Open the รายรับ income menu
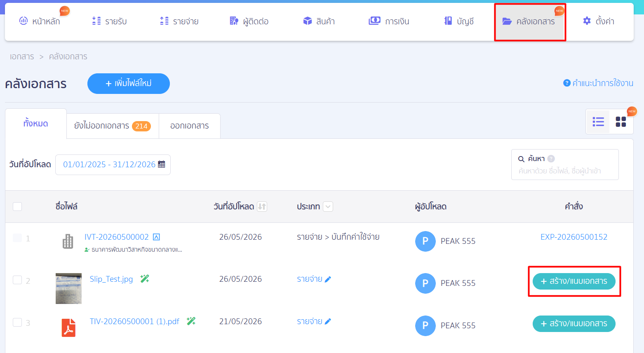Viewport: 644px width, 353px height. click(x=109, y=21)
